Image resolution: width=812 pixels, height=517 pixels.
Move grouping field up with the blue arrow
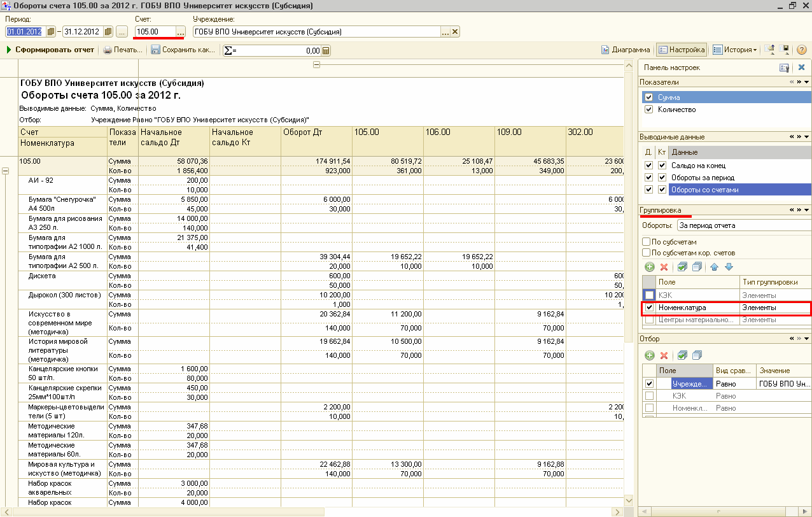click(x=715, y=267)
